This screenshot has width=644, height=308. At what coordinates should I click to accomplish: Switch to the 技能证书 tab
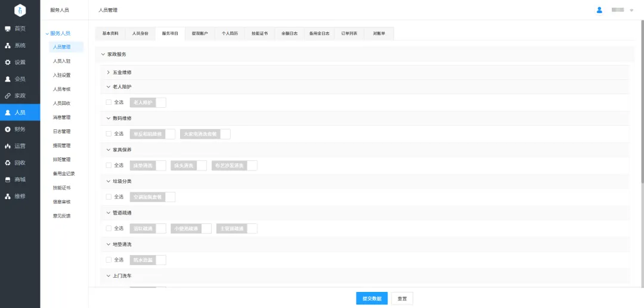tap(259, 34)
